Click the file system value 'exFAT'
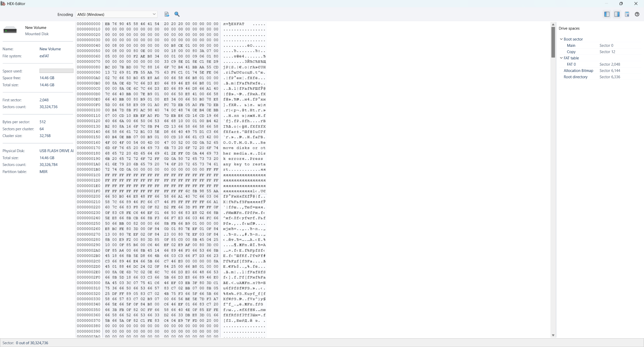This screenshot has height=347, width=644. pyautogui.click(x=44, y=56)
